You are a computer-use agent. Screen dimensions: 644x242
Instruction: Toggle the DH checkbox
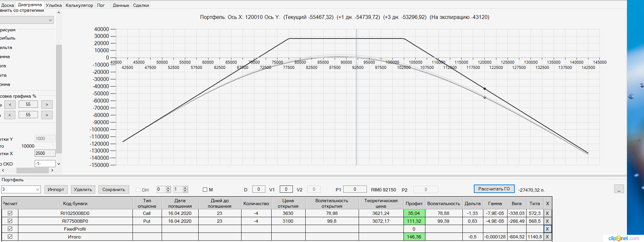(138, 190)
